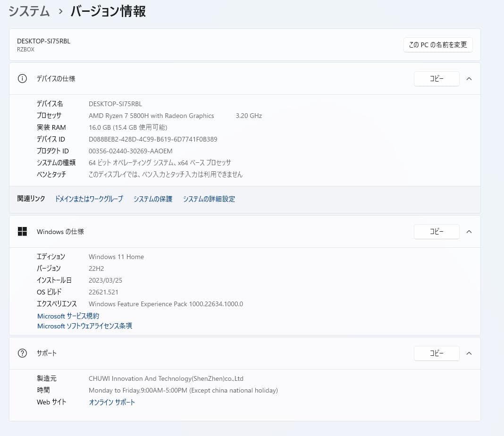
Task: Collapse the Windows の仕様 section chevron
Action: click(469, 232)
